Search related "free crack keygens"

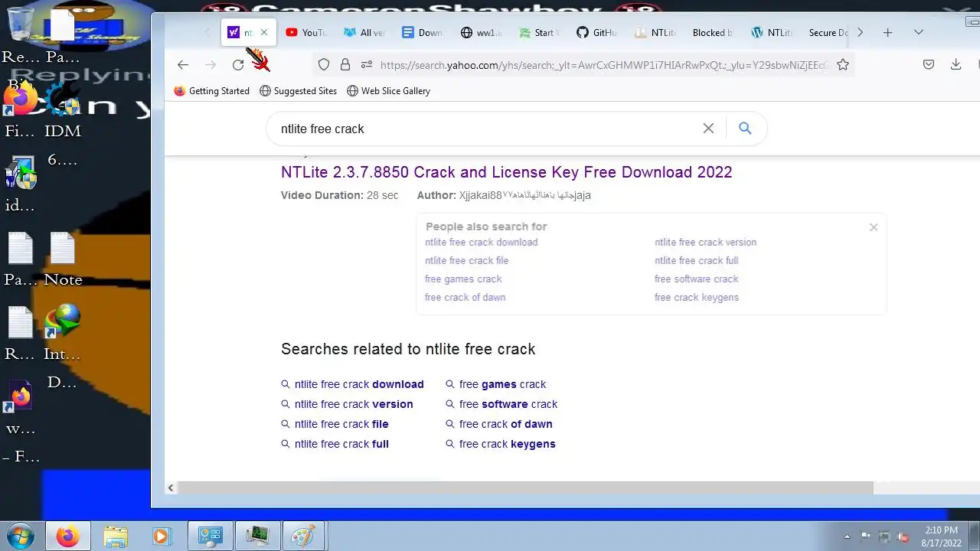coord(507,444)
